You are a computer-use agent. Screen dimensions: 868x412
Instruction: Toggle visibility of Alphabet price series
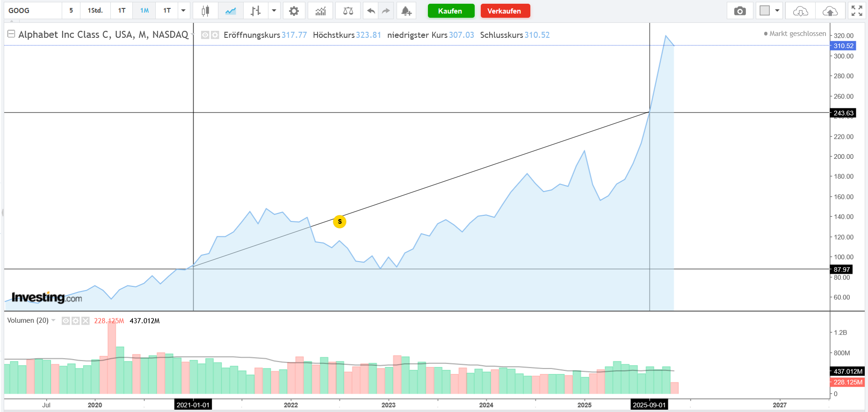[205, 35]
